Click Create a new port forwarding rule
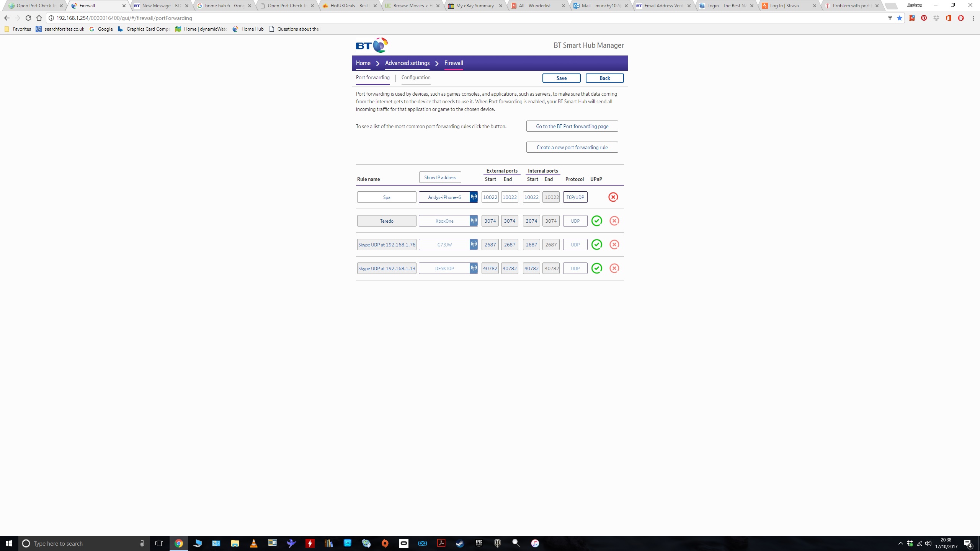 (x=572, y=147)
